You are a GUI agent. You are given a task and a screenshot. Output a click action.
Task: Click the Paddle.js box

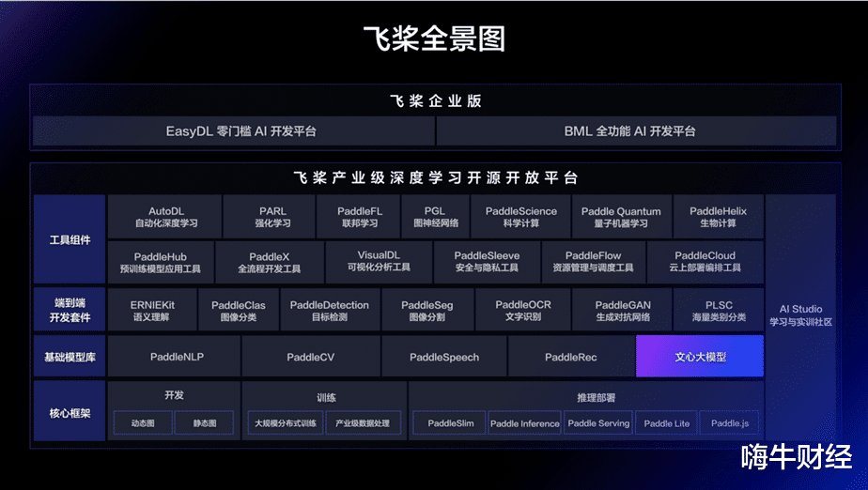click(x=729, y=423)
